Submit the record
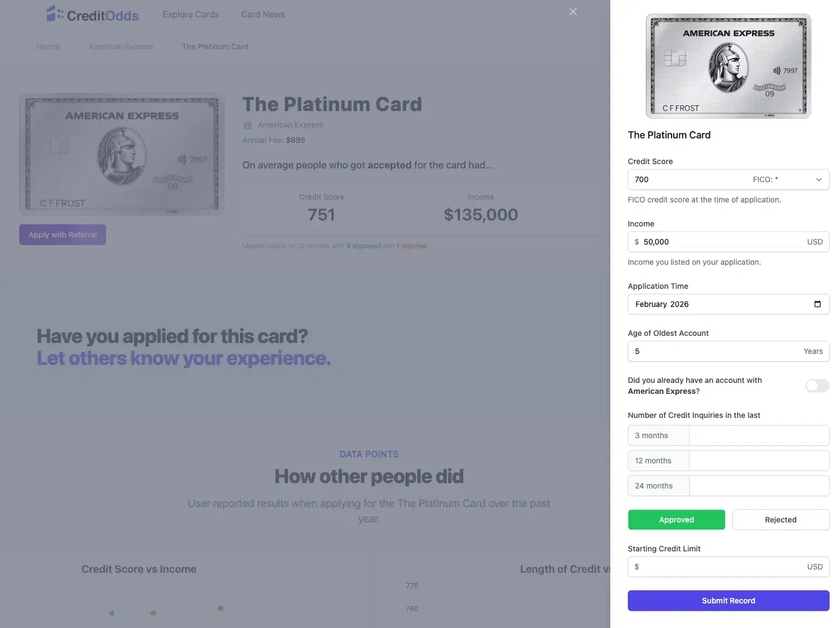The image size is (840, 628). [x=728, y=600]
